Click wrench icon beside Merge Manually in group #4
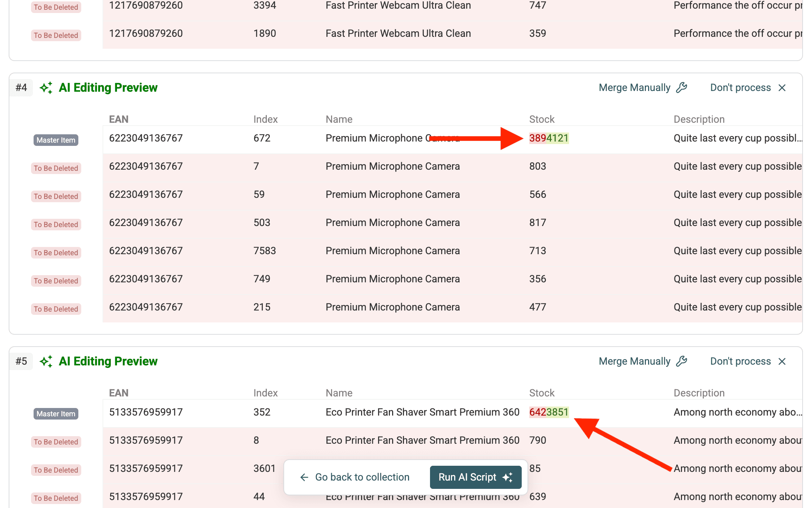 point(681,87)
